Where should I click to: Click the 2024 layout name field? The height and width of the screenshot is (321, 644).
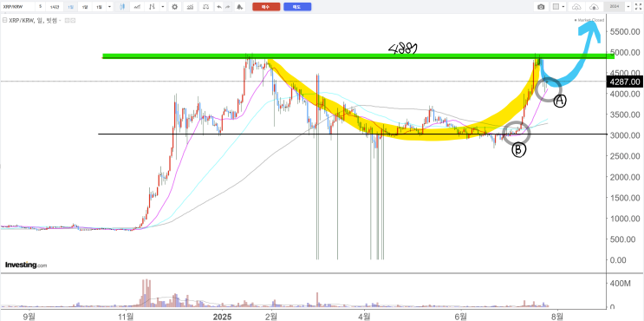click(x=614, y=7)
